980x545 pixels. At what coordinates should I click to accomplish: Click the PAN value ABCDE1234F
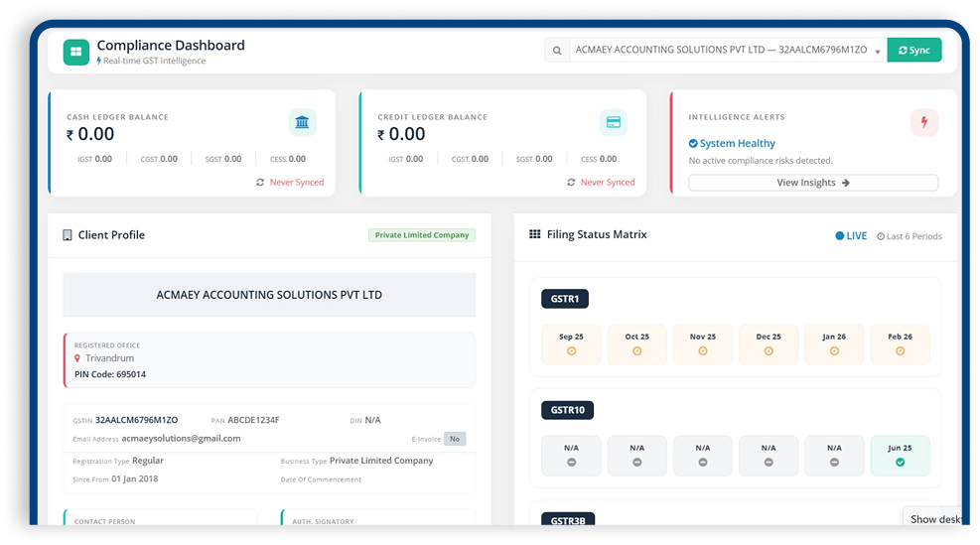253,420
